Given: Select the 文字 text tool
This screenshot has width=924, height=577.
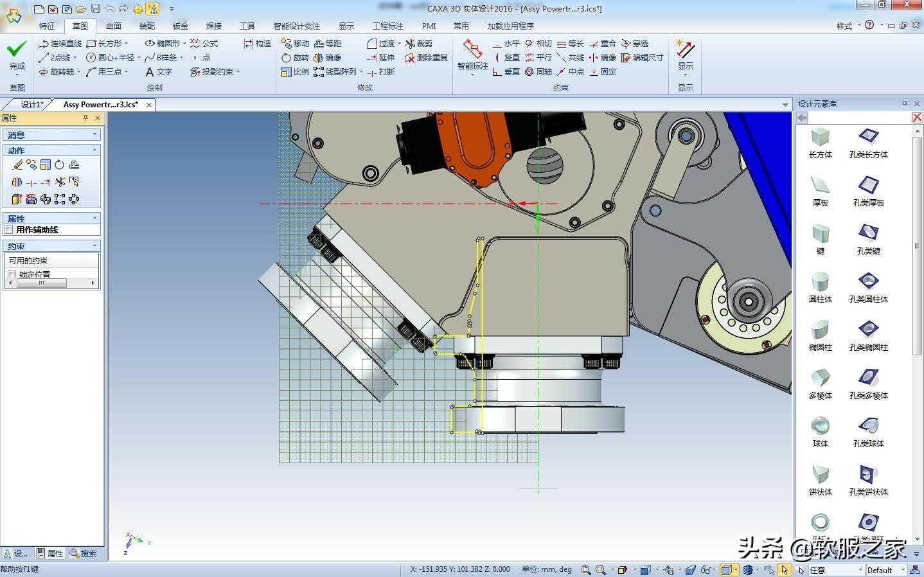Looking at the screenshot, I should tap(159, 71).
